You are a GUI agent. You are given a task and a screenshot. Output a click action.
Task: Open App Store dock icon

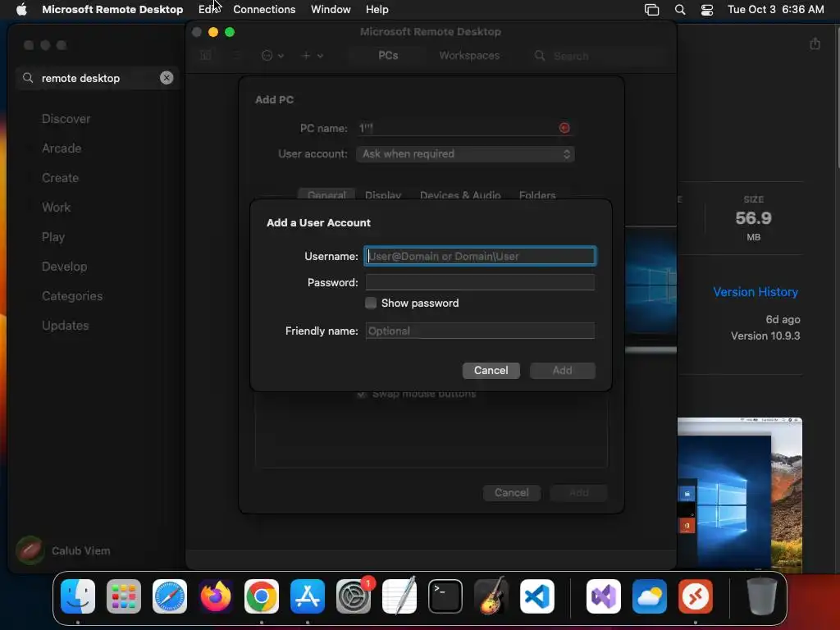(308, 596)
